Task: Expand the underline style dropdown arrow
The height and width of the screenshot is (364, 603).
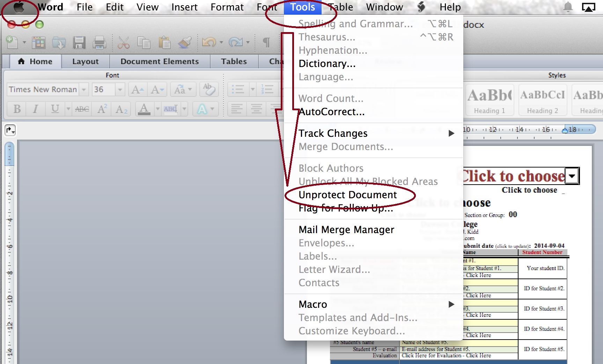Action: tap(68, 109)
